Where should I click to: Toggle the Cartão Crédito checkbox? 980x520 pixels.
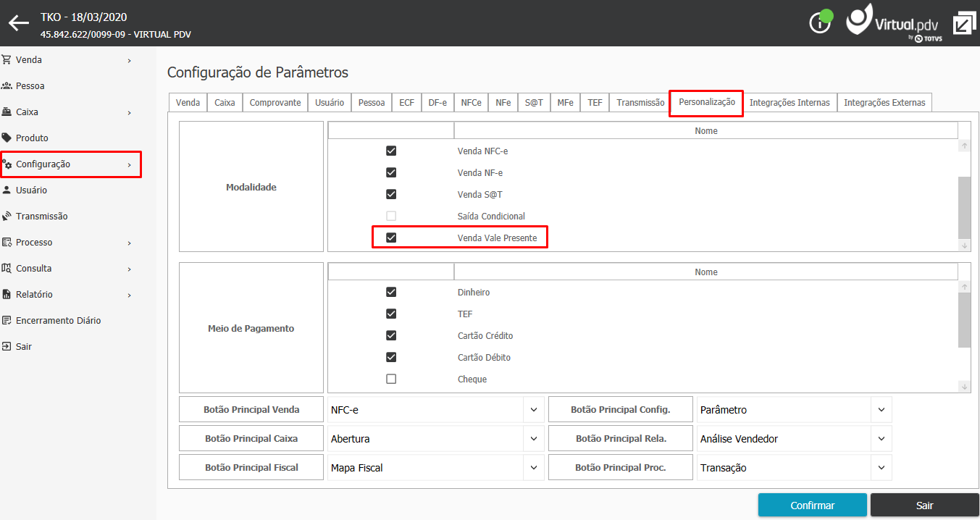[x=391, y=336]
